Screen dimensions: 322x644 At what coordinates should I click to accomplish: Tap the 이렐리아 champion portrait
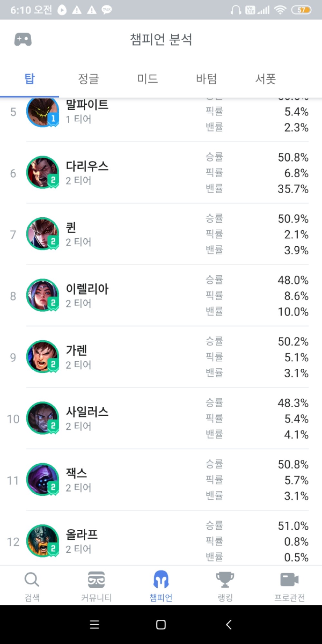click(43, 295)
